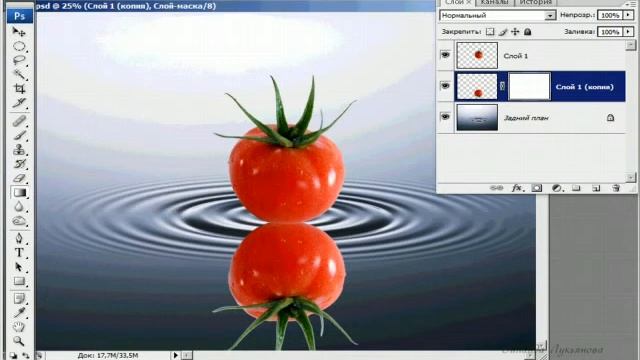
Task: Open the Заливка fill slider arrow
Action: pos(629,31)
